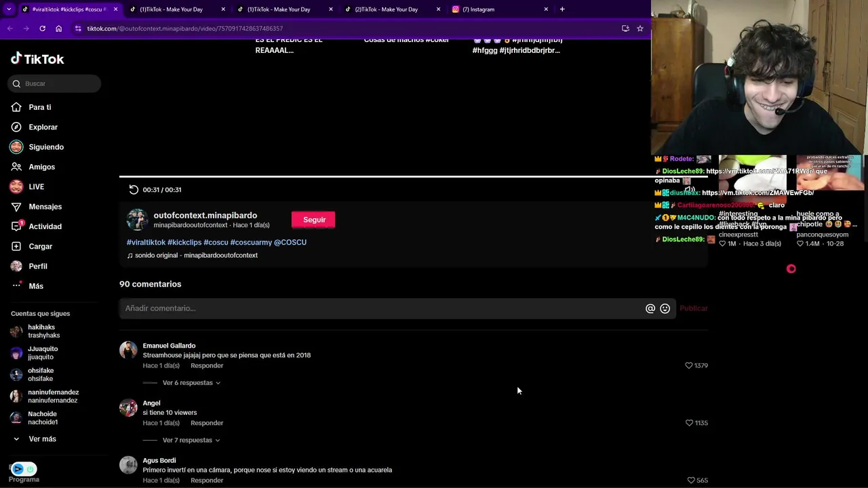Click the replay video icon
Image resolution: width=868 pixels, height=488 pixels.
pos(134,190)
